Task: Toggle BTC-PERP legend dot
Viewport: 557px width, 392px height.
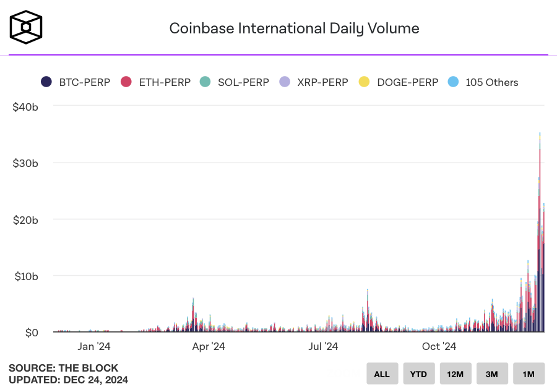Action: click(46, 82)
